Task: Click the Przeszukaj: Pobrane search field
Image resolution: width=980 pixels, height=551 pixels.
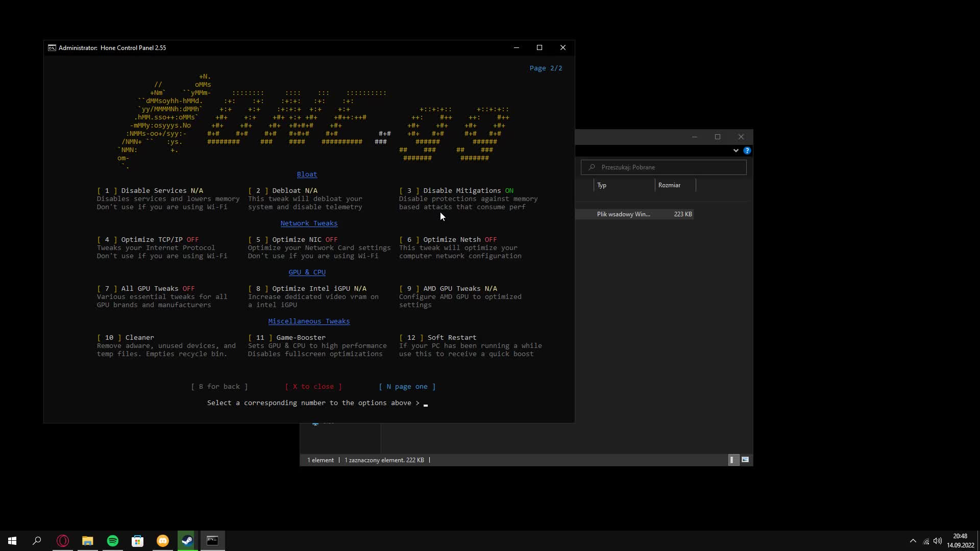Action: pyautogui.click(x=664, y=167)
